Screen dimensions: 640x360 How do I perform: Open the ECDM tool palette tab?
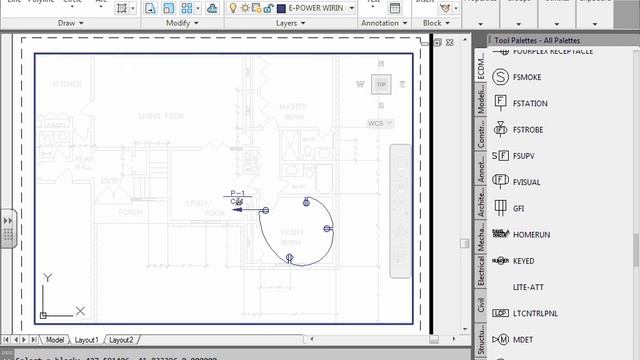[x=481, y=67]
